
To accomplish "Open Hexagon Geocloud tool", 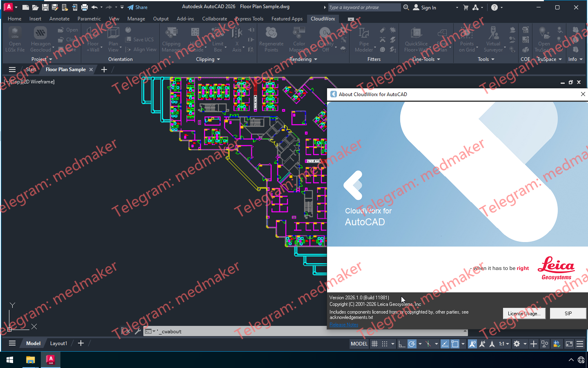I will click(40, 39).
